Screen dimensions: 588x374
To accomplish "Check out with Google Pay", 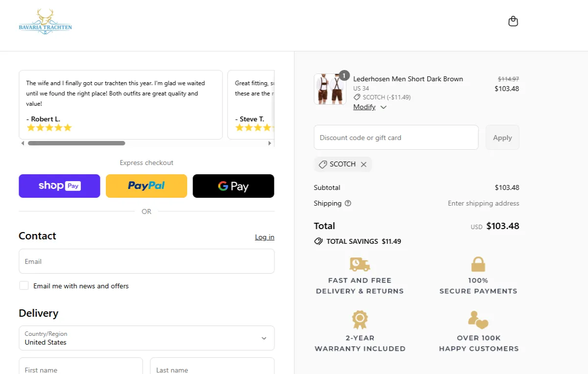I will (233, 186).
